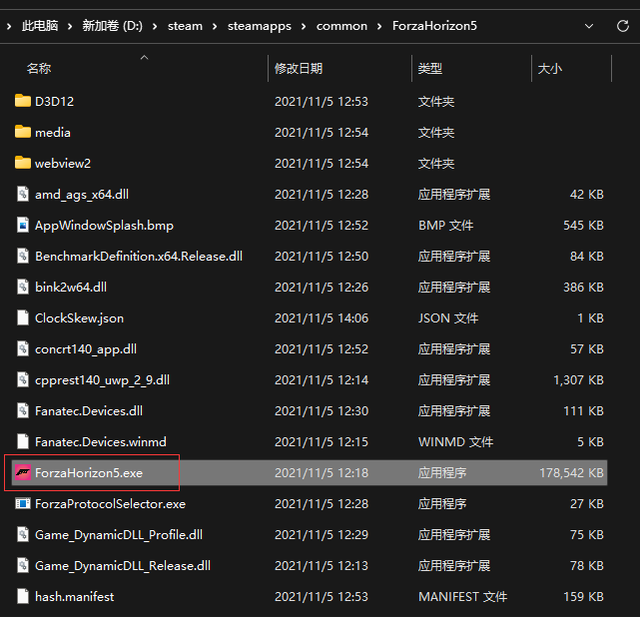Select hash.manifest file name
Screen dimensions: 640x617
click(74, 597)
